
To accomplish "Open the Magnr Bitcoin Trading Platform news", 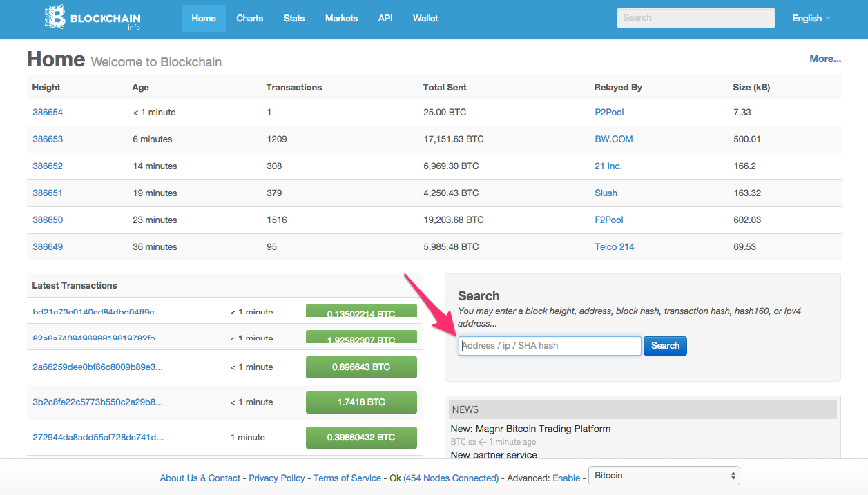I will pos(530,429).
